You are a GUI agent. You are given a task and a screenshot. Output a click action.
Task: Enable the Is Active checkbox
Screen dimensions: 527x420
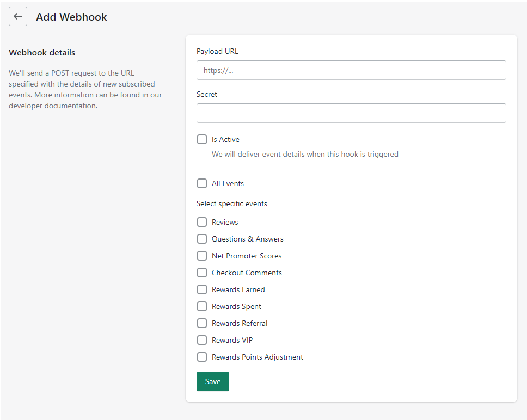[x=202, y=139]
